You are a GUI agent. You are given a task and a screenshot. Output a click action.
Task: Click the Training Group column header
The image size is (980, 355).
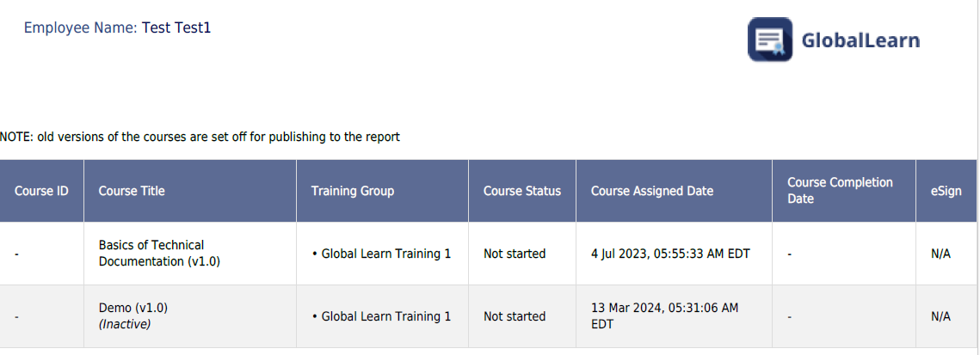[x=383, y=191]
